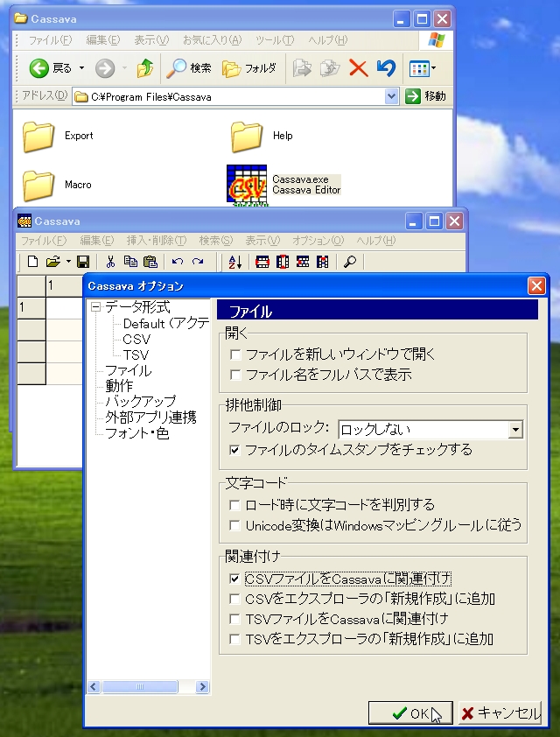Open the Back button history arrow in Explorer
This screenshot has width=560, height=737.
81,68
